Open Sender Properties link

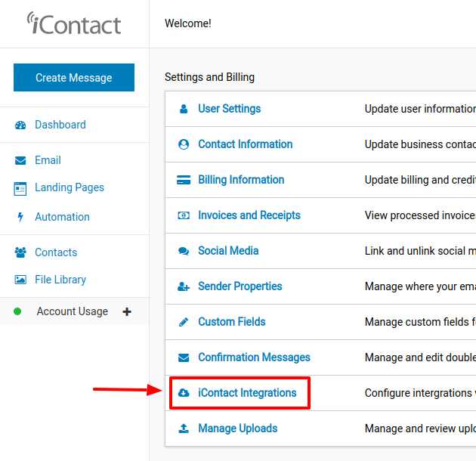240,286
